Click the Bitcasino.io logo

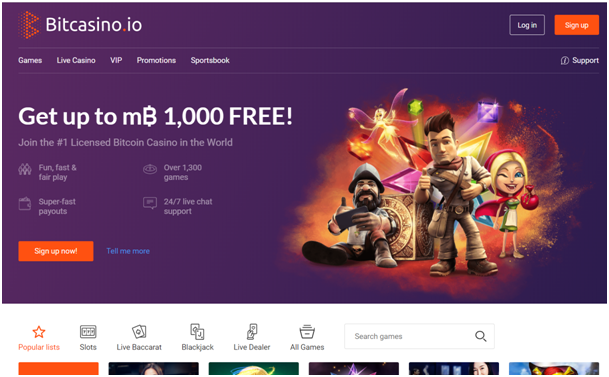80,25
